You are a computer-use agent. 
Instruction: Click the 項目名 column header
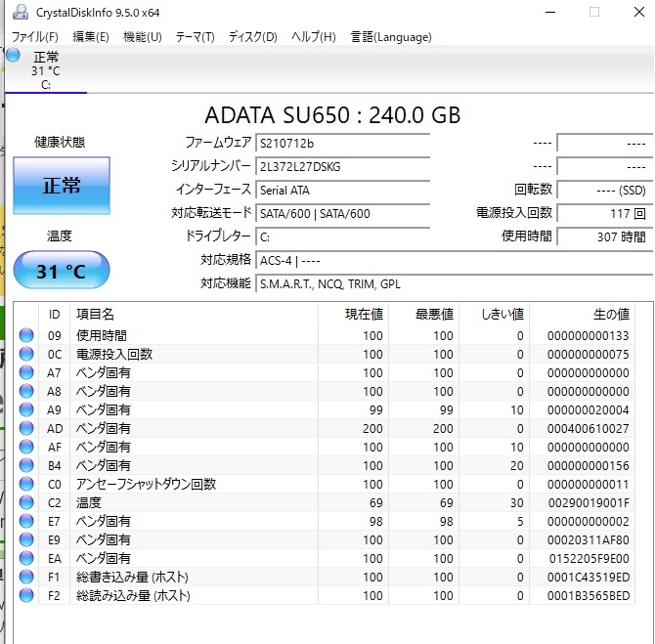(194, 314)
